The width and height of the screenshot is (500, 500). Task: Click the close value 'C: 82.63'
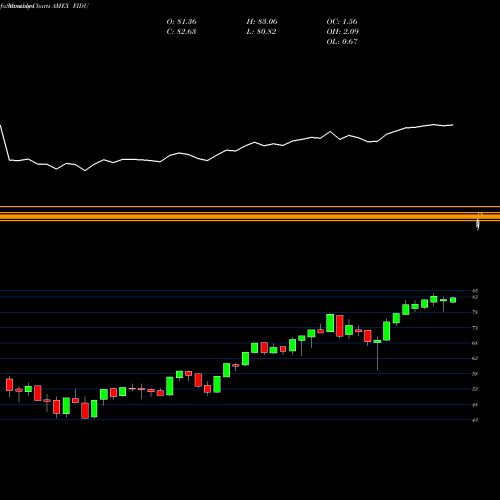coord(181,32)
